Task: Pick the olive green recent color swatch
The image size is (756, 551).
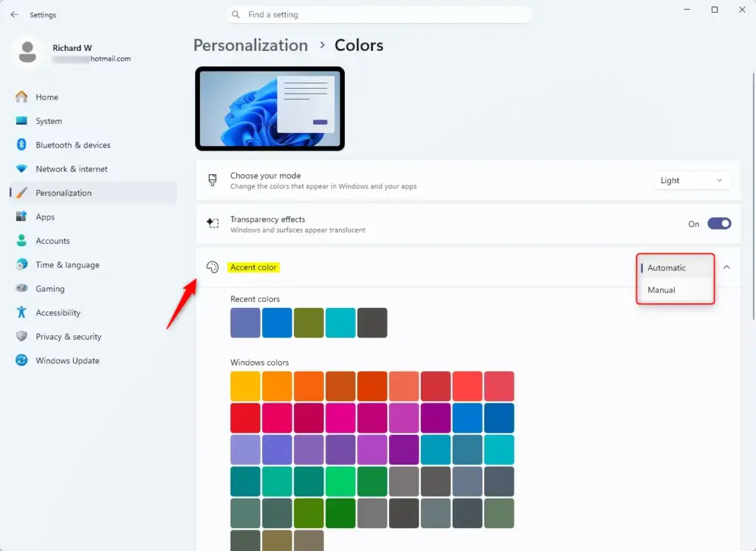Action: point(309,323)
